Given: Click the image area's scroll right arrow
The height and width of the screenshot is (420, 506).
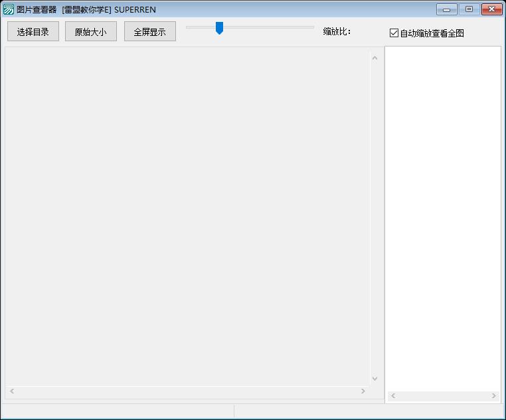Looking at the screenshot, I should tap(363, 391).
